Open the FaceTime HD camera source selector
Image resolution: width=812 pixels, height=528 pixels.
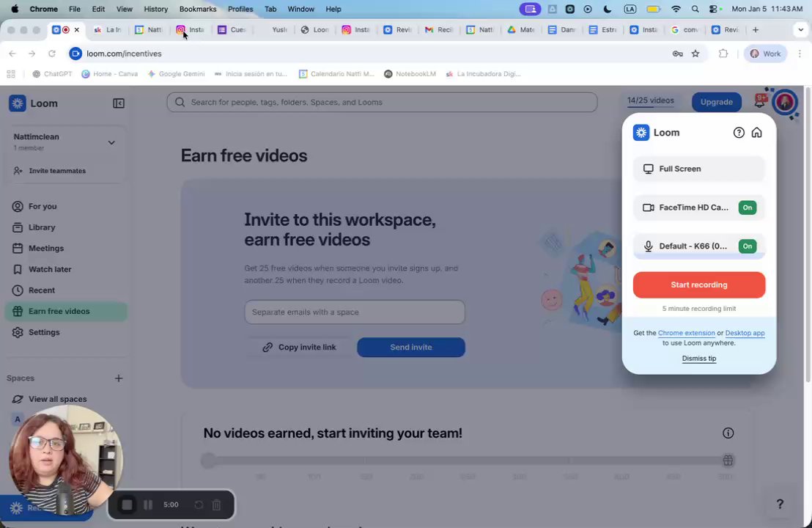pos(686,208)
